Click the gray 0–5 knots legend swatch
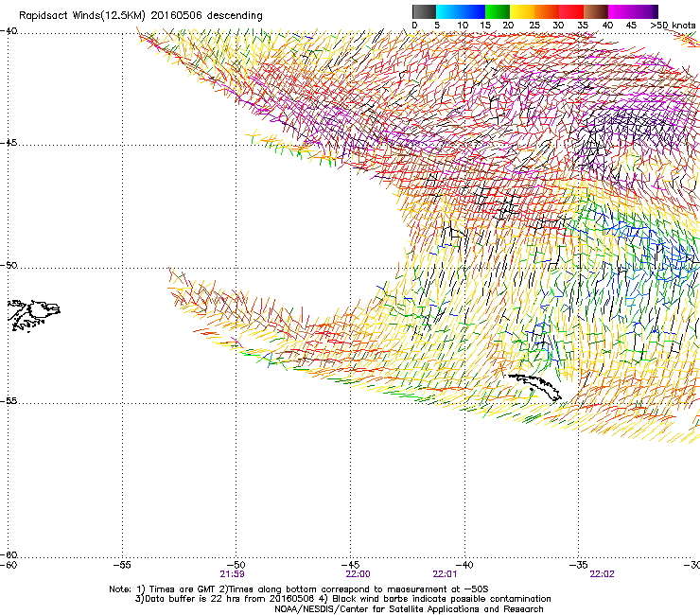 click(x=424, y=11)
